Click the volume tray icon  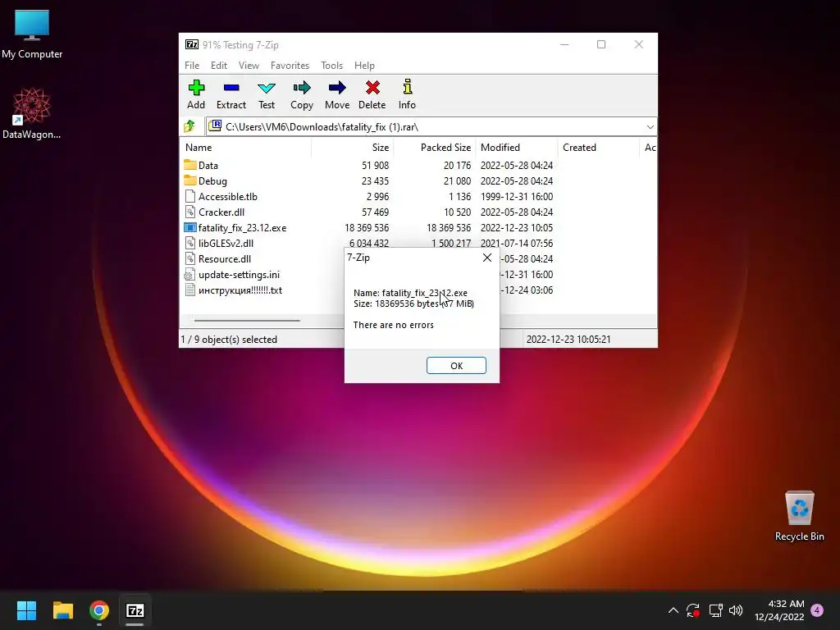[x=736, y=610]
